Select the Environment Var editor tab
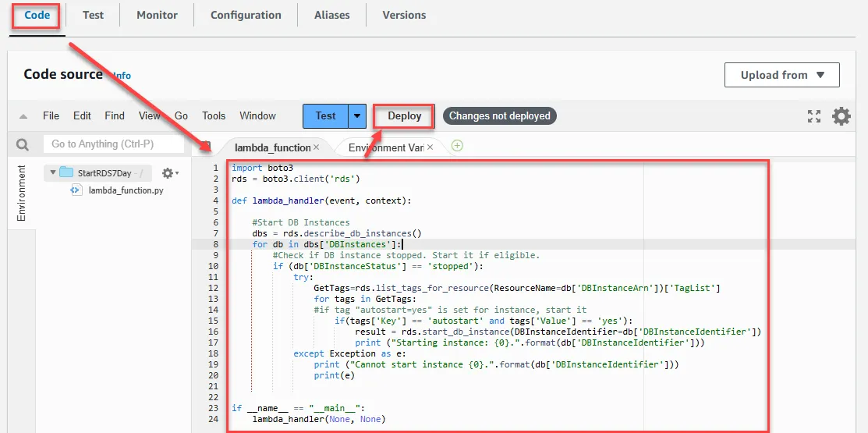This screenshot has width=868, height=433. coord(385,147)
